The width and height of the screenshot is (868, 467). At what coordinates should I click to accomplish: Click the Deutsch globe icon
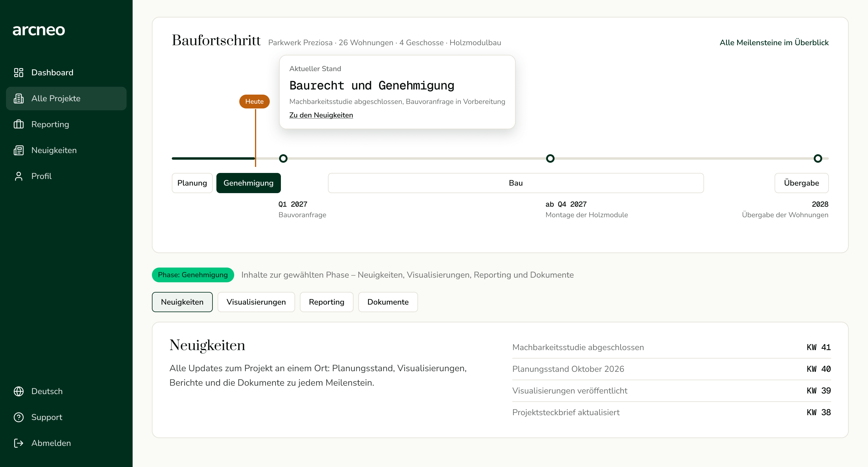[x=18, y=391]
